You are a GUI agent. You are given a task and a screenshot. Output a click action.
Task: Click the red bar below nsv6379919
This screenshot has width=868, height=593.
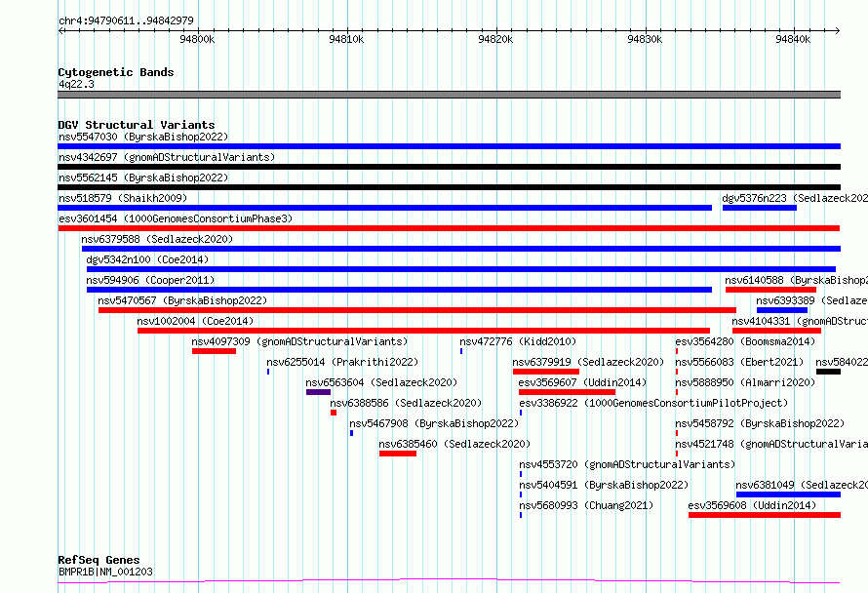click(546, 372)
